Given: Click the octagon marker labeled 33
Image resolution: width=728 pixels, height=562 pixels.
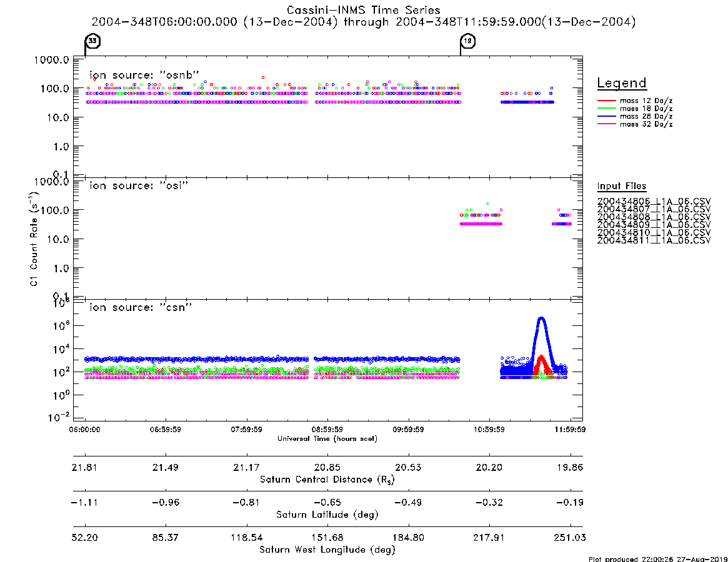Looking at the screenshot, I should [x=93, y=41].
